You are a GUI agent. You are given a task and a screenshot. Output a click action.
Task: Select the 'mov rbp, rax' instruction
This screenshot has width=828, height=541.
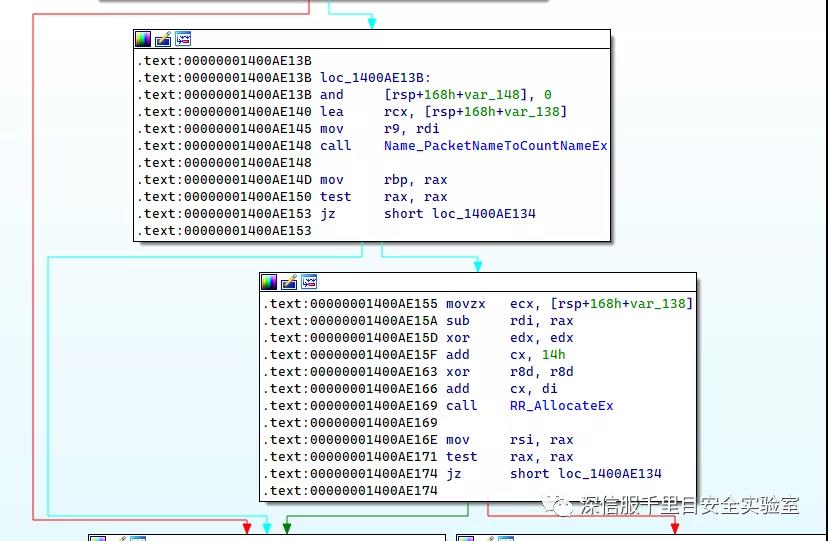[384, 180]
